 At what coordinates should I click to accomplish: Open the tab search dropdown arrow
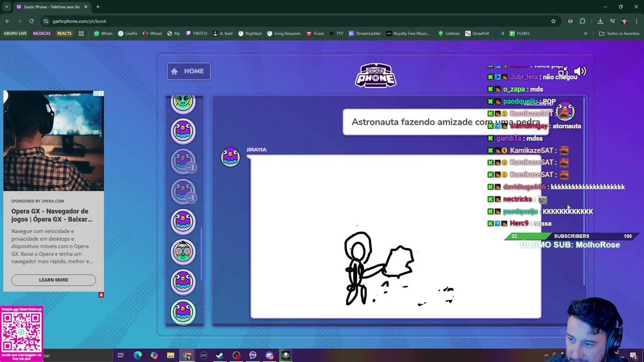pyautogui.click(x=7, y=7)
